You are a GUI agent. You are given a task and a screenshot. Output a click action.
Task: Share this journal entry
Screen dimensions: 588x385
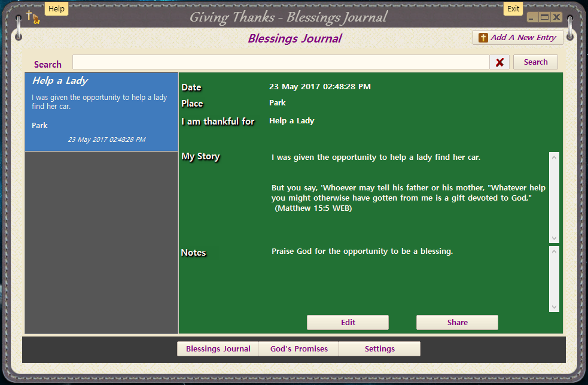[457, 322]
